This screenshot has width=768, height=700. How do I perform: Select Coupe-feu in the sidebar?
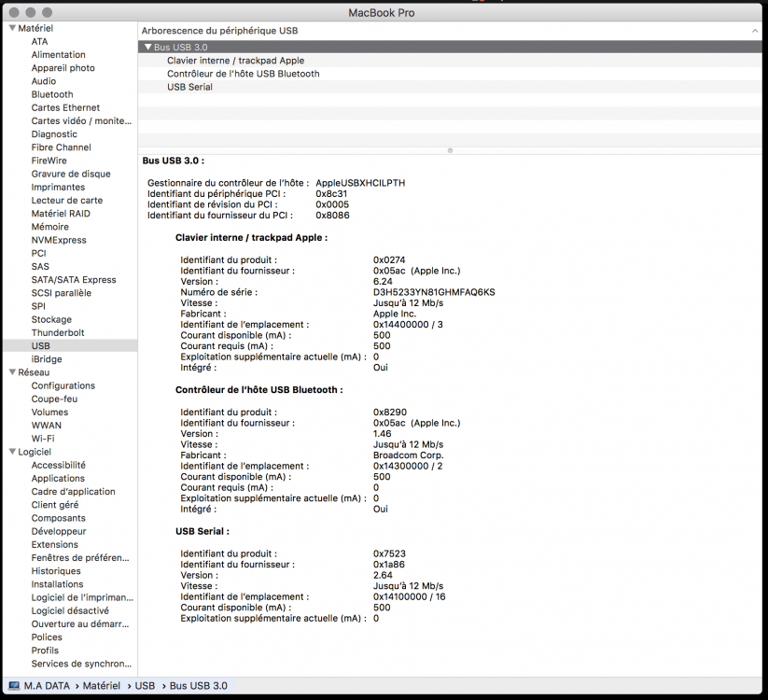click(54, 399)
